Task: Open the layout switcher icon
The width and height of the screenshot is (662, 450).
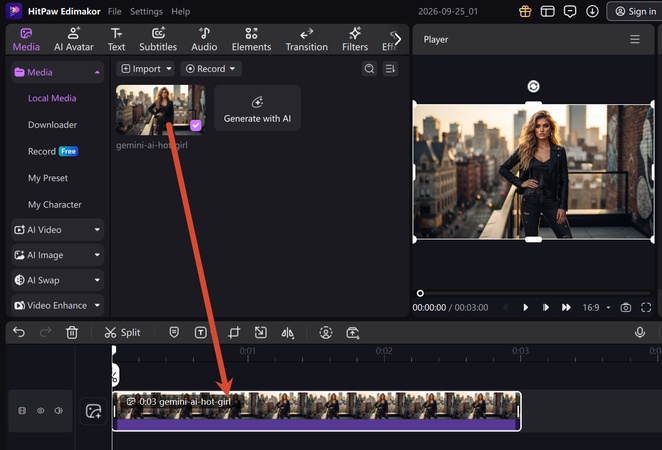Action: (548, 11)
